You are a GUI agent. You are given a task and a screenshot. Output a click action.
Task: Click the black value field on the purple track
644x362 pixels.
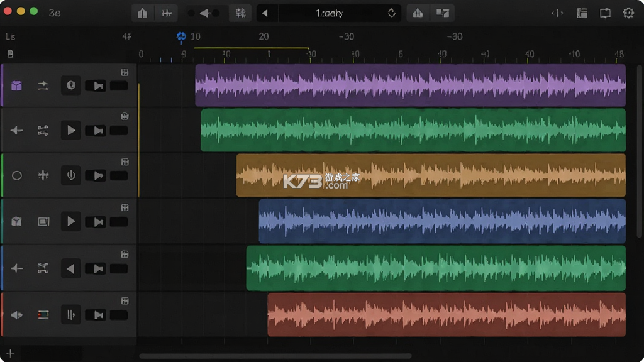pos(119,85)
